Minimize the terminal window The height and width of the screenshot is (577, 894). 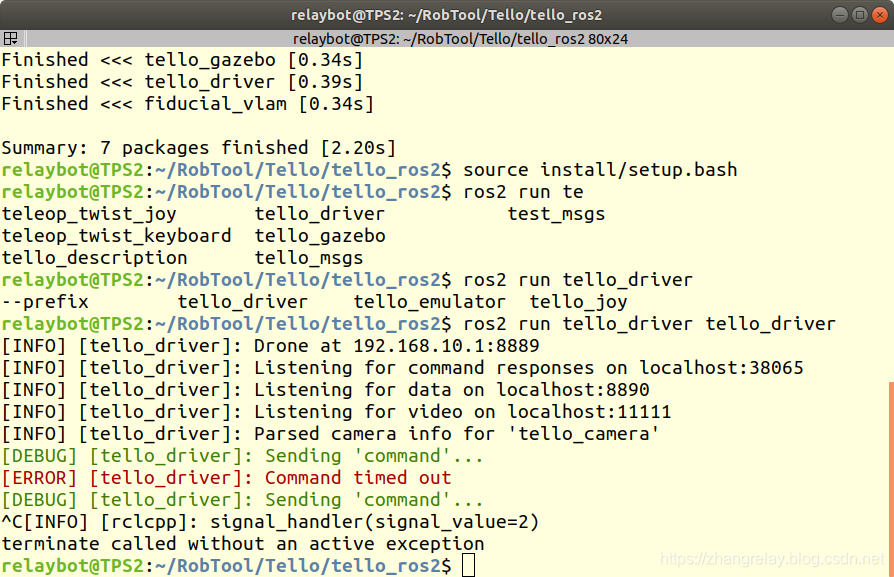[x=839, y=15]
